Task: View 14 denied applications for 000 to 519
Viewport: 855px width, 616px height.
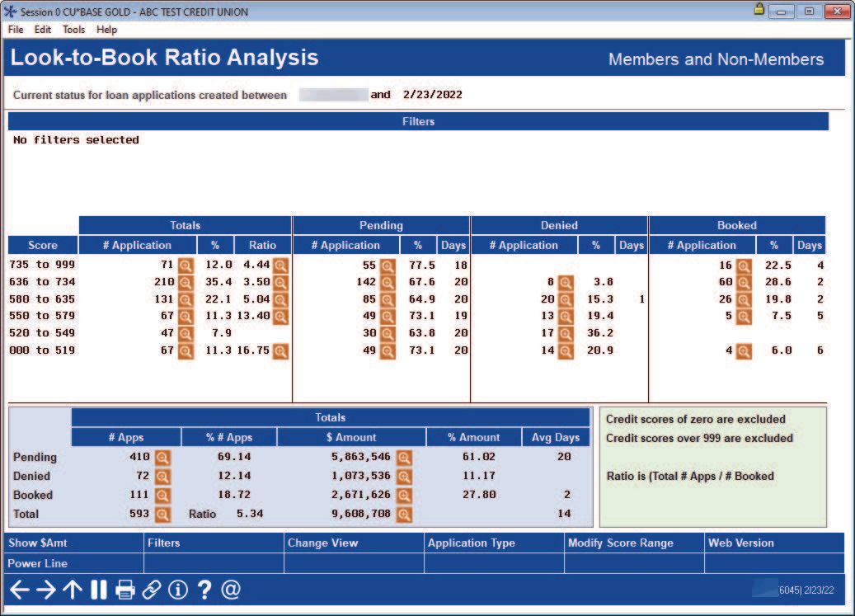Action: point(566,351)
